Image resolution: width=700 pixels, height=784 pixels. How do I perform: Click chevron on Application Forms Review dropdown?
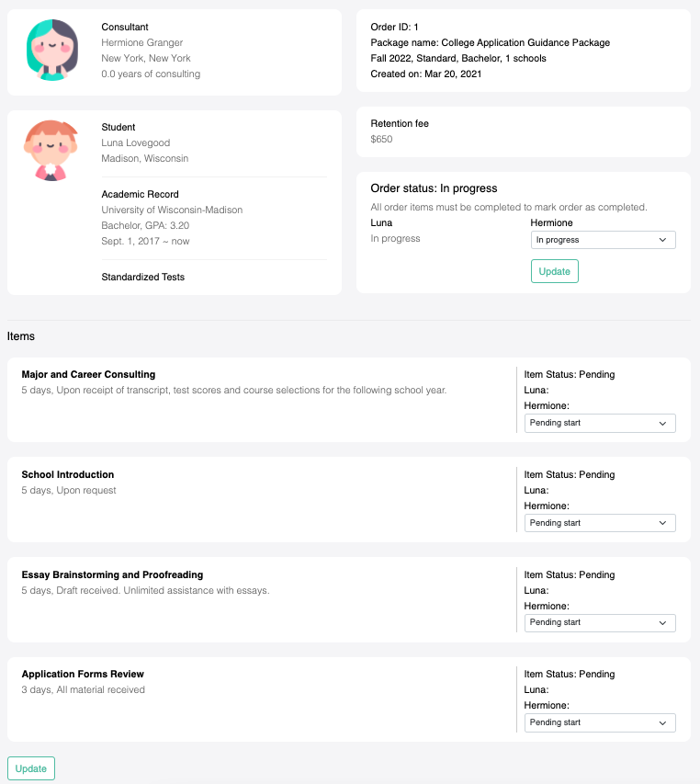point(662,723)
